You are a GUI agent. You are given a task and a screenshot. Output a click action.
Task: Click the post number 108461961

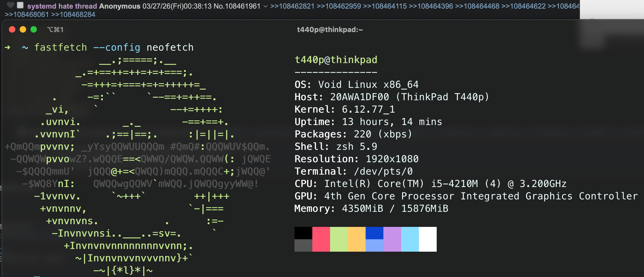pos(243,6)
